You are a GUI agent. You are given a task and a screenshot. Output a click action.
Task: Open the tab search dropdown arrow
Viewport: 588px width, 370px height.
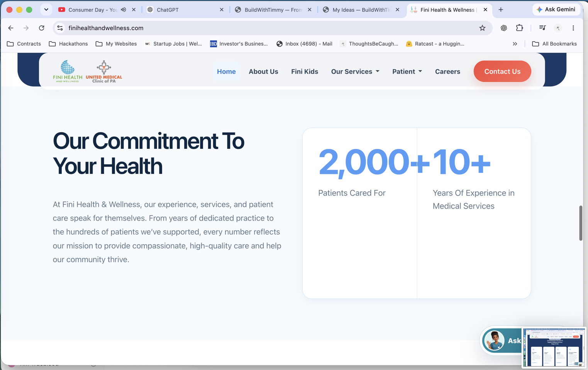coord(46,10)
